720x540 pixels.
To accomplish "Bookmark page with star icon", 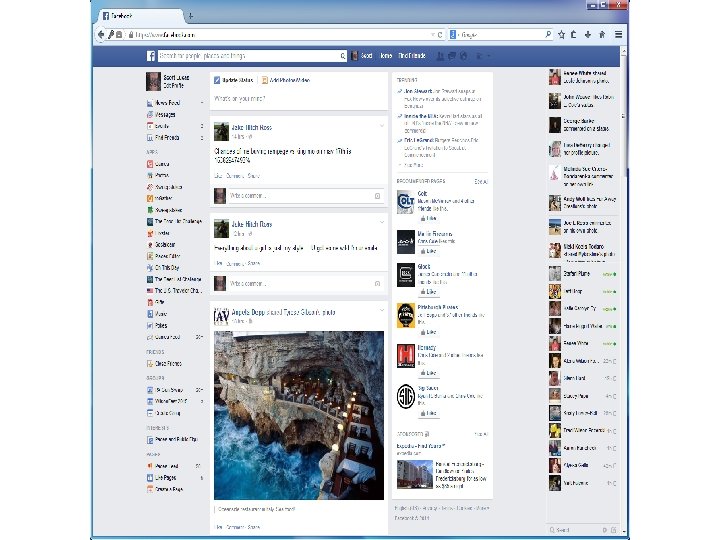I will (561, 34).
